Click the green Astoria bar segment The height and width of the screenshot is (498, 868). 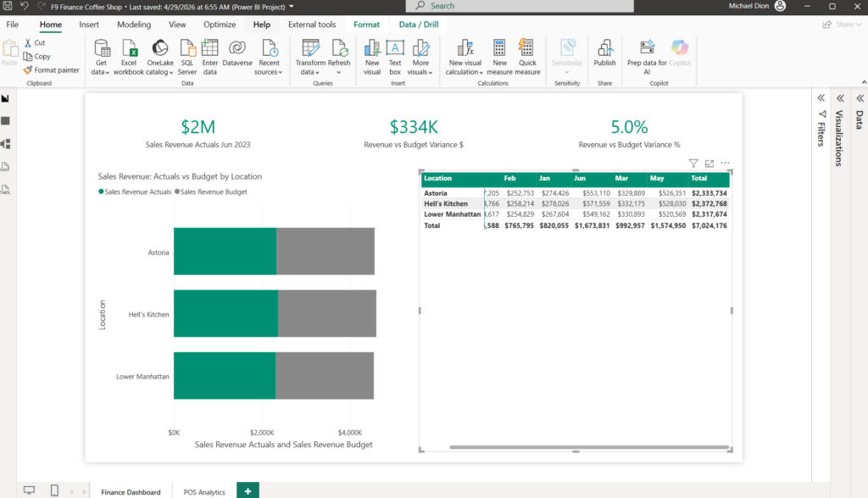pos(225,252)
